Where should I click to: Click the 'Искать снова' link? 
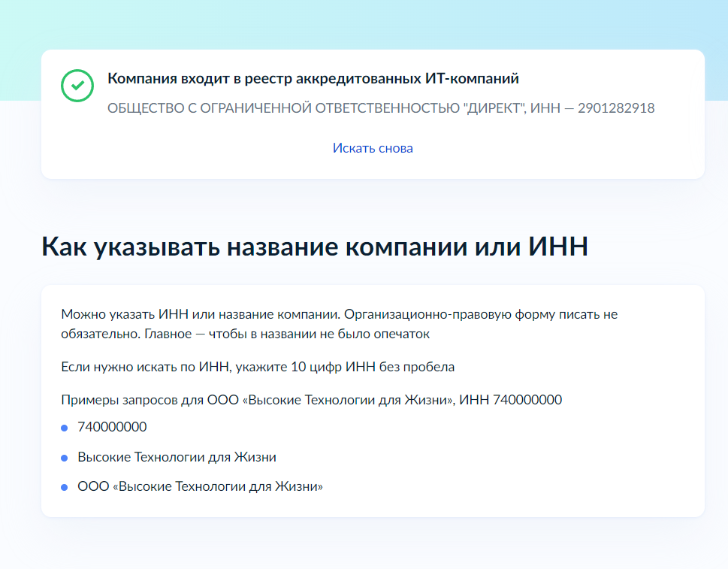click(x=373, y=148)
